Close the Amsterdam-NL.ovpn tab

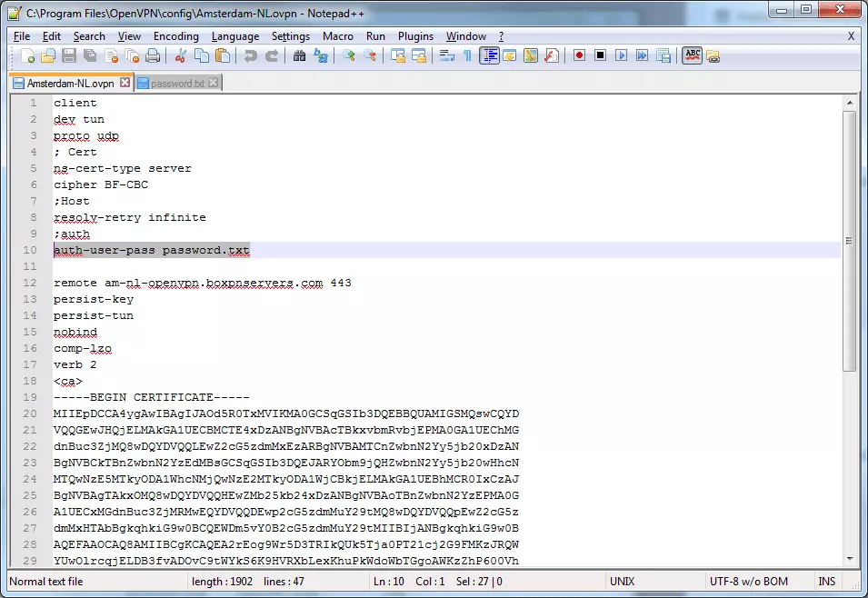(125, 81)
